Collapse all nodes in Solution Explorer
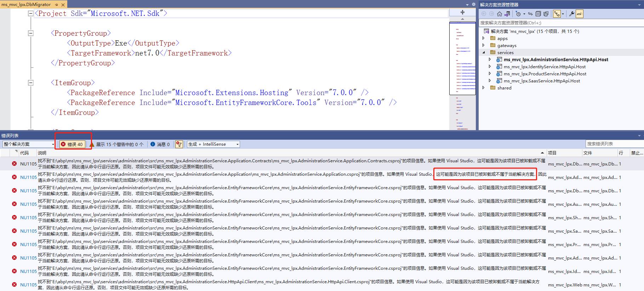The image size is (644, 291). coord(538,14)
